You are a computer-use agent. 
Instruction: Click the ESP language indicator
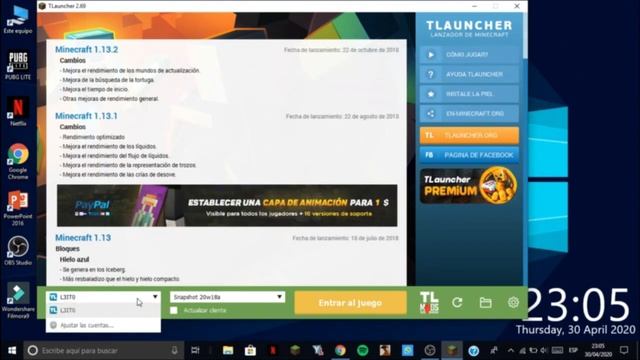click(x=573, y=350)
